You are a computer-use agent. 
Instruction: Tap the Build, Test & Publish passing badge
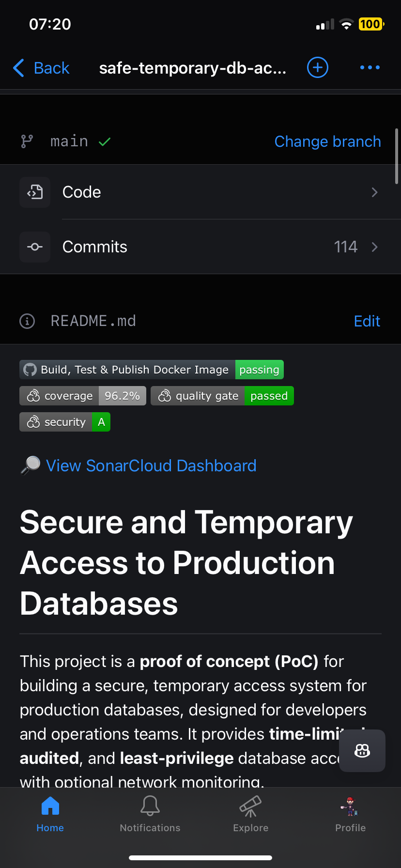tap(152, 370)
